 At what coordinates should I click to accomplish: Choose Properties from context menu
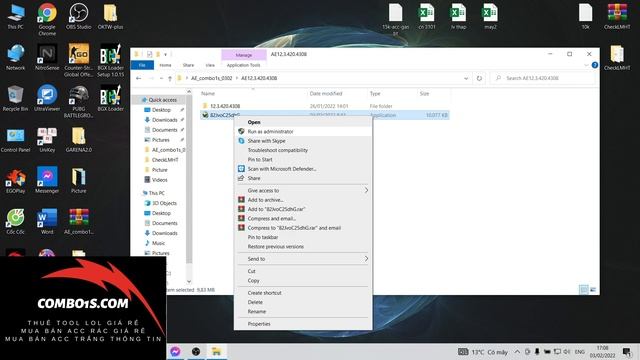303,324
